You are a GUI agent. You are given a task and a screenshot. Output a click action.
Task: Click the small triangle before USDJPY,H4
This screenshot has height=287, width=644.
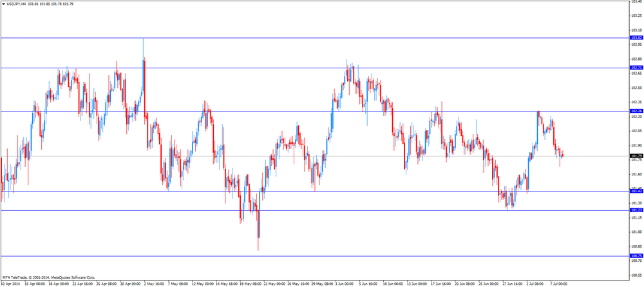click(x=4, y=4)
